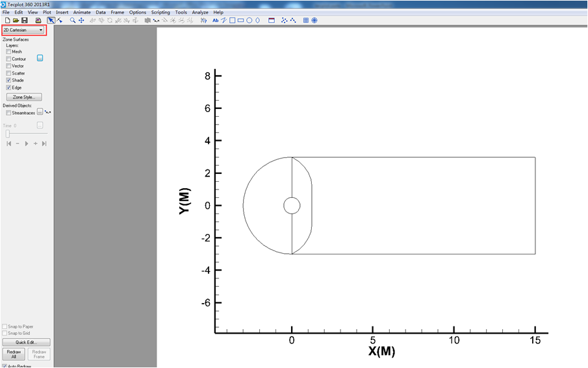This screenshot has height=368, width=588.
Task: Save the layout using the floppy disk icon
Action: click(x=25, y=20)
